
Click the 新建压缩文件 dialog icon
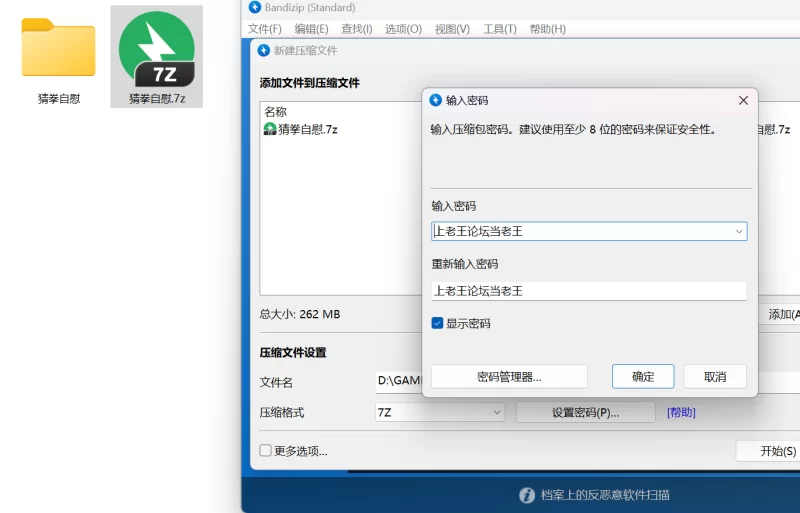[264, 51]
